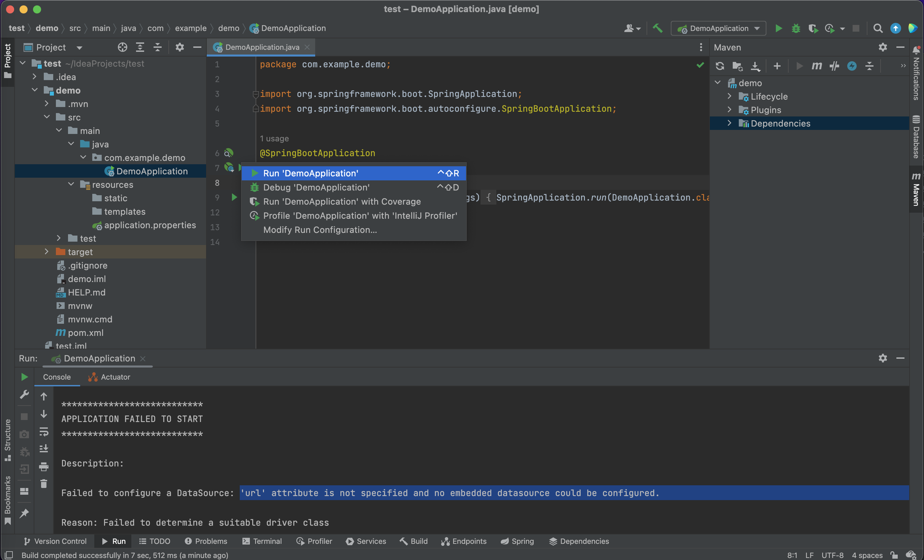Screen dimensions: 924x560
Task: Reload All Maven Projects icon
Action: [719, 66]
